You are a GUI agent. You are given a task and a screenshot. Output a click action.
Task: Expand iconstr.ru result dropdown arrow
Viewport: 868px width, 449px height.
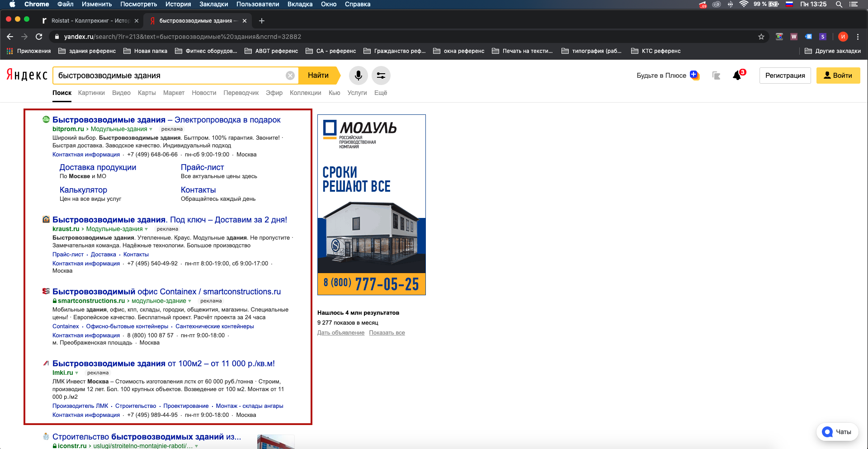(x=197, y=446)
